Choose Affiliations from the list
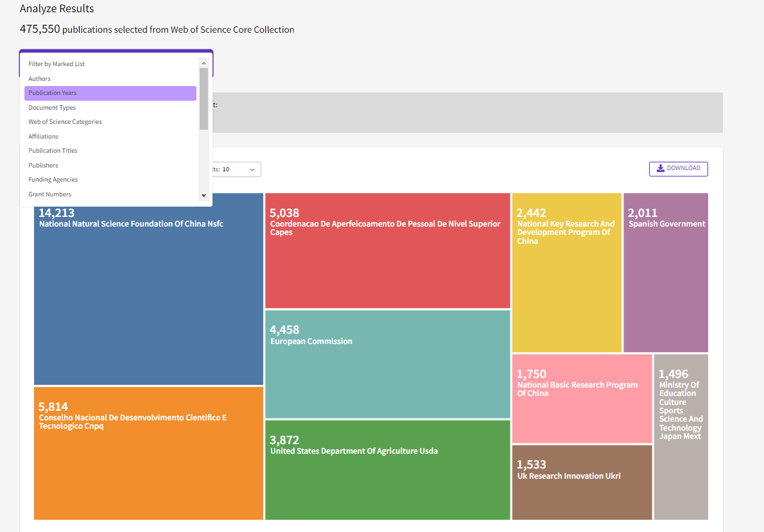Viewport: 764px width, 532px height. coord(110,137)
